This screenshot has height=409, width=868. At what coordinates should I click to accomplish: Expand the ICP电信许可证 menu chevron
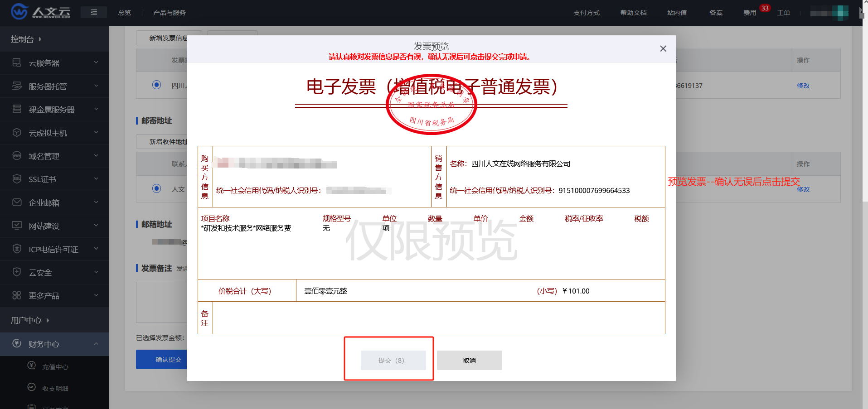tap(96, 249)
